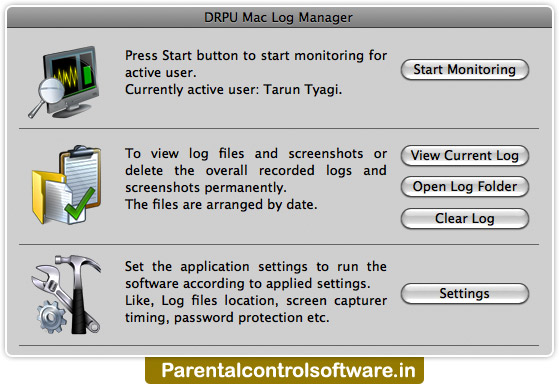Click the yellow folder in logs icon
Screen dimensions: 559x384
point(45,196)
